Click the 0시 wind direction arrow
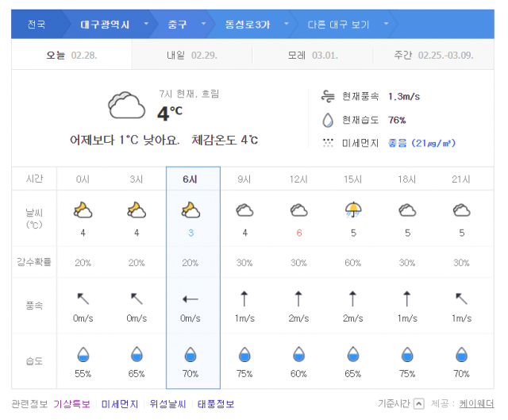 point(83,299)
